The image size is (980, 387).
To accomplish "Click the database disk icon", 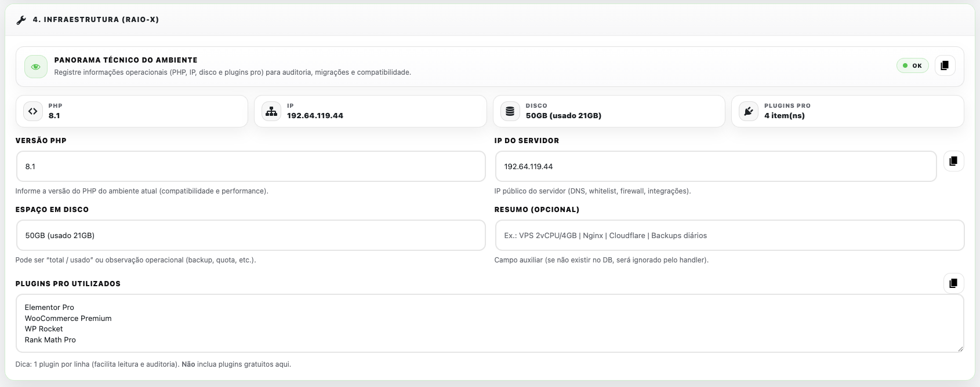I will (510, 111).
